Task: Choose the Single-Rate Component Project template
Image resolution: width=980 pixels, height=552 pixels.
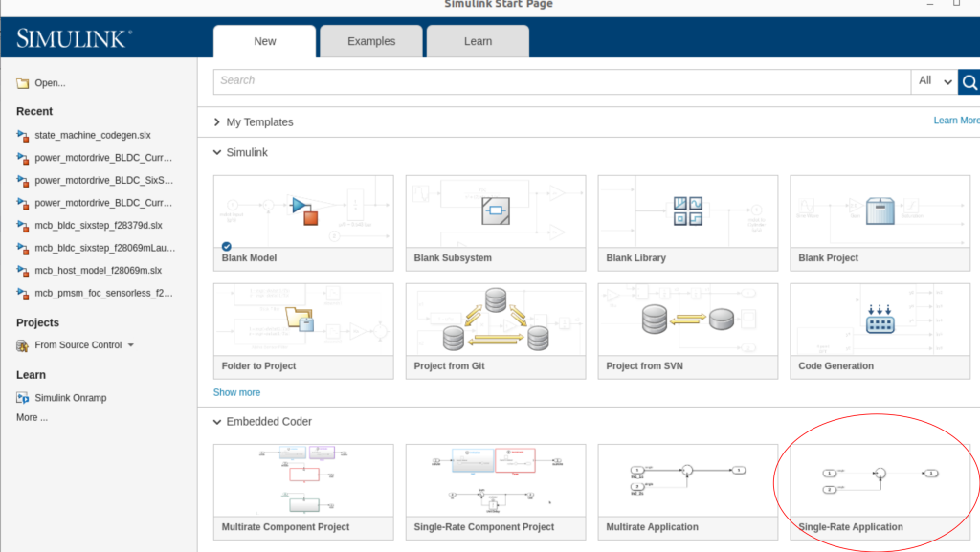Action: pyautogui.click(x=496, y=492)
